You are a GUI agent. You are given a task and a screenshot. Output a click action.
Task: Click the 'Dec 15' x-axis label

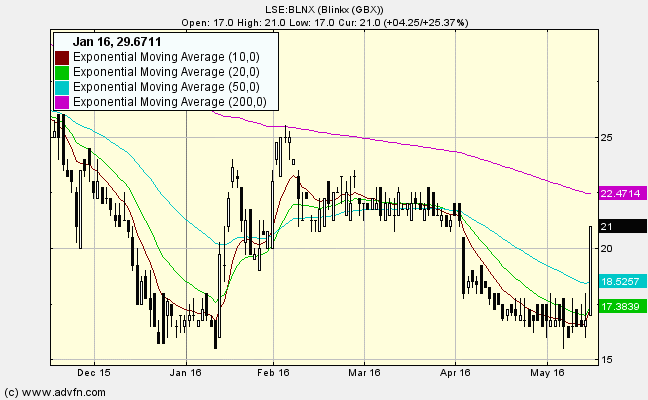[94, 373]
